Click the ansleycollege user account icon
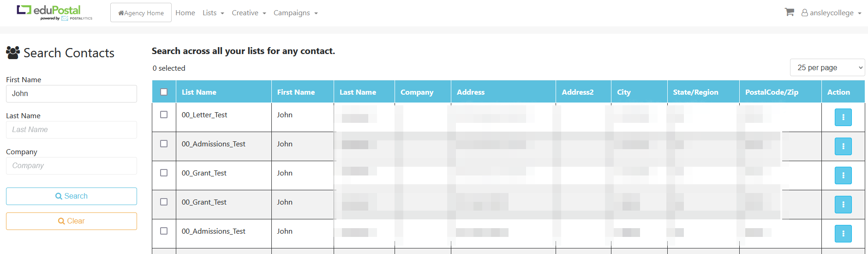 (804, 13)
